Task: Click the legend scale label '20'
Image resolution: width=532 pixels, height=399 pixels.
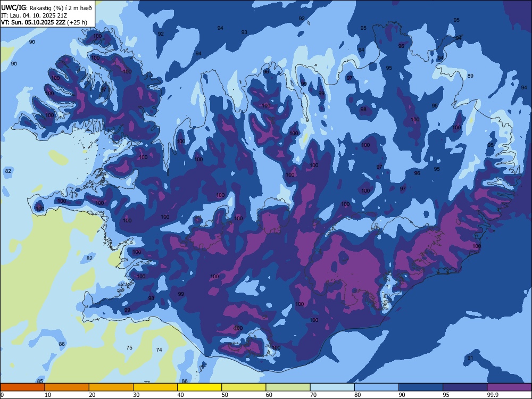Action: coord(92,395)
